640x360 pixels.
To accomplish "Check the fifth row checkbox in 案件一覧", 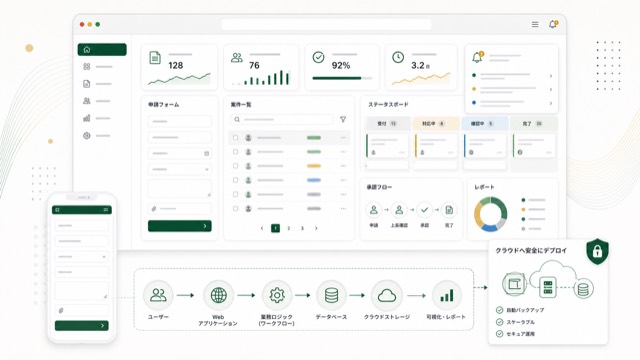I will pyautogui.click(x=236, y=194).
